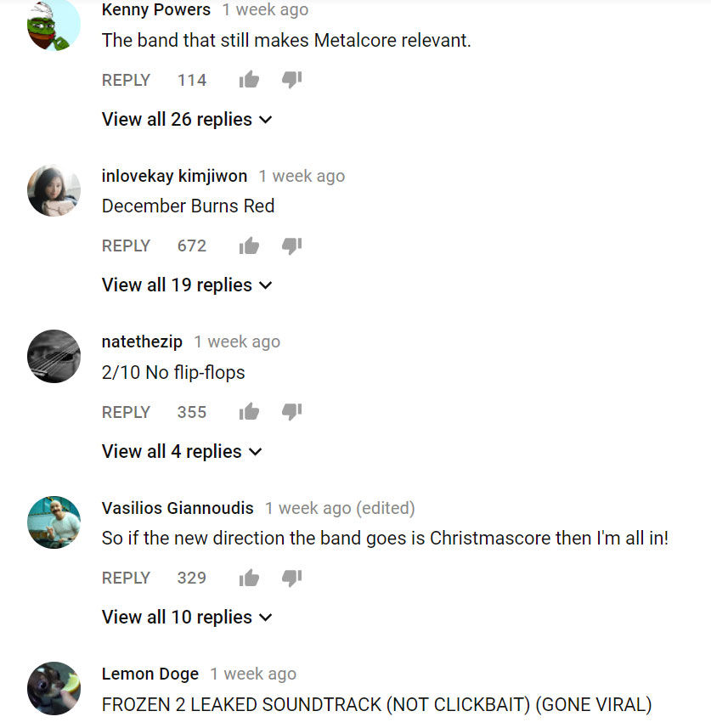Like natethezip's flip-flops comment

(249, 411)
